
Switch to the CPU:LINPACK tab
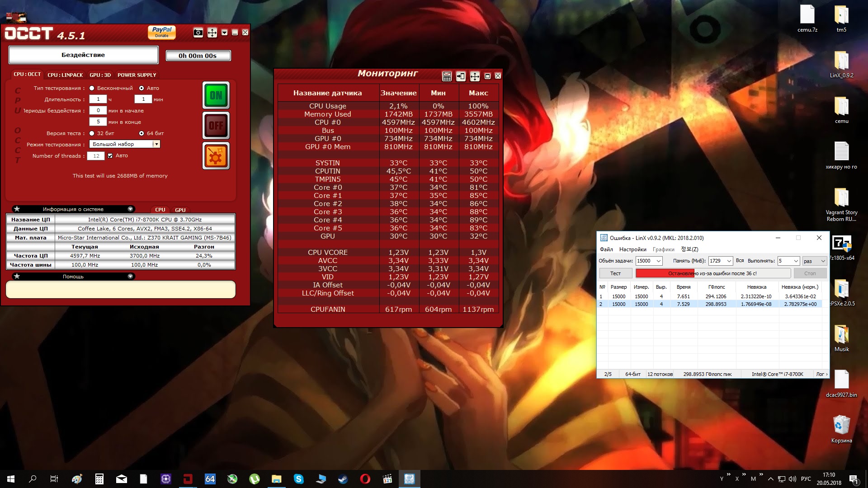click(x=65, y=75)
